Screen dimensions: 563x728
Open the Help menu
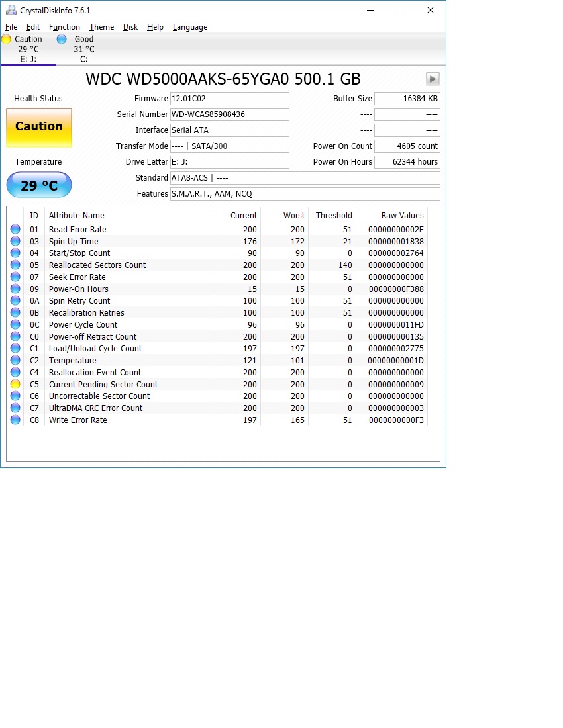coord(155,27)
